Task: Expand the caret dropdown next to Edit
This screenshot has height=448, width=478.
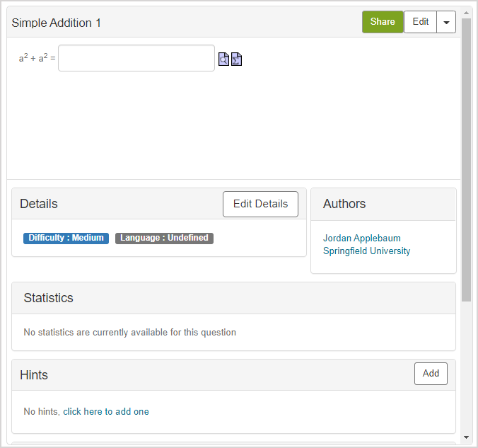Action: pos(446,22)
